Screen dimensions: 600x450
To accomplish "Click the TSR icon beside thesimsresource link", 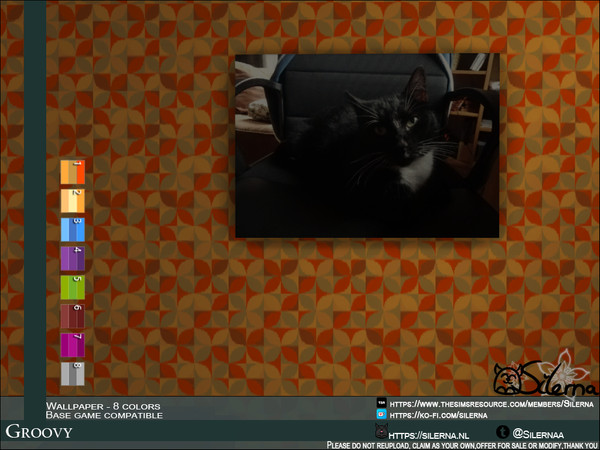I will click(381, 401).
